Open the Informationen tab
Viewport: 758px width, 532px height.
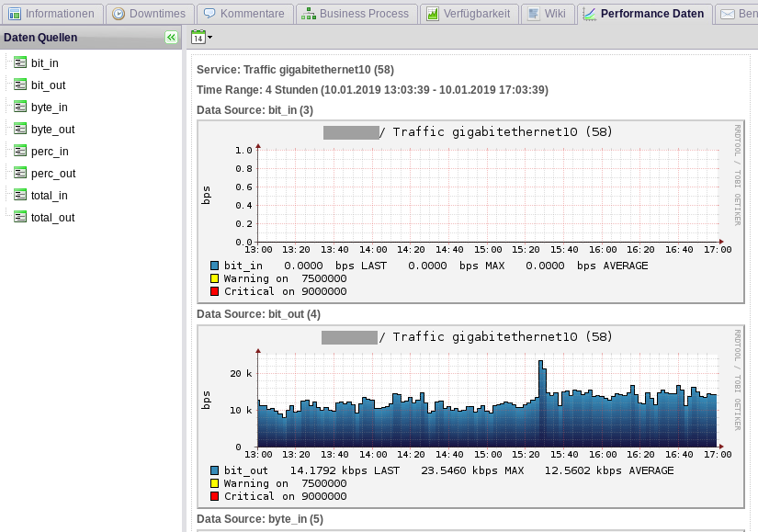pyautogui.click(x=52, y=14)
